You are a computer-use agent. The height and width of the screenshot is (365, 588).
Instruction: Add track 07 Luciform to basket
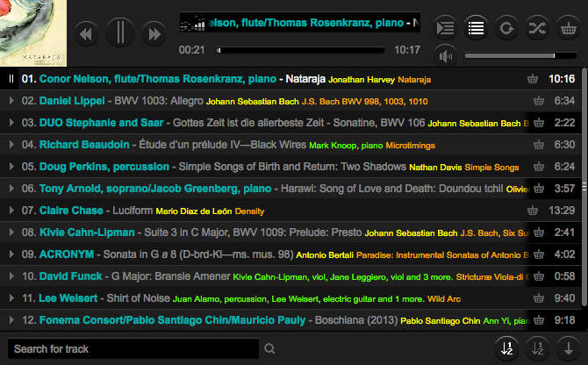coord(533,211)
